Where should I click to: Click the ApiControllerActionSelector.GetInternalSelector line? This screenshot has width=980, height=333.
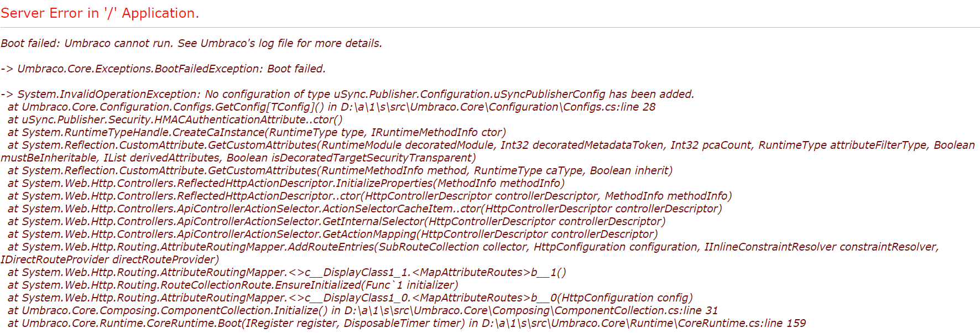336,221
